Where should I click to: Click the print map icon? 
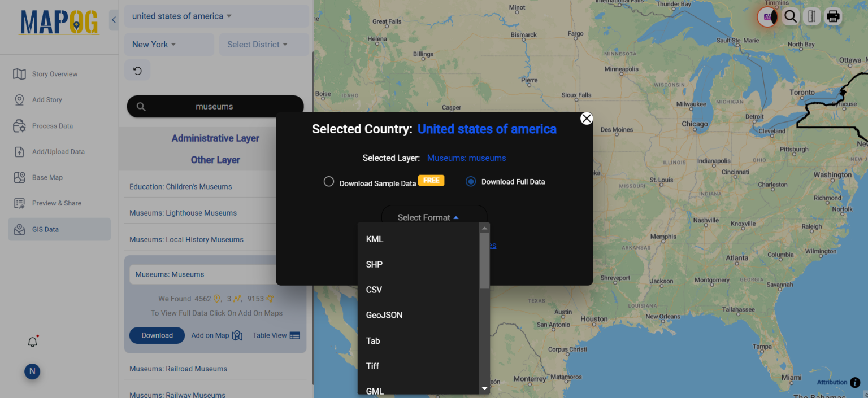point(833,16)
